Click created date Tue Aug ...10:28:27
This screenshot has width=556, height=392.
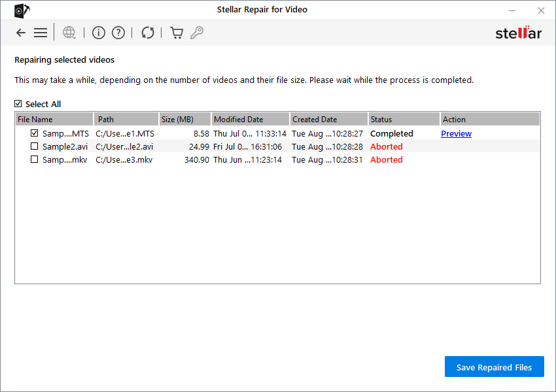pos(327,133)
